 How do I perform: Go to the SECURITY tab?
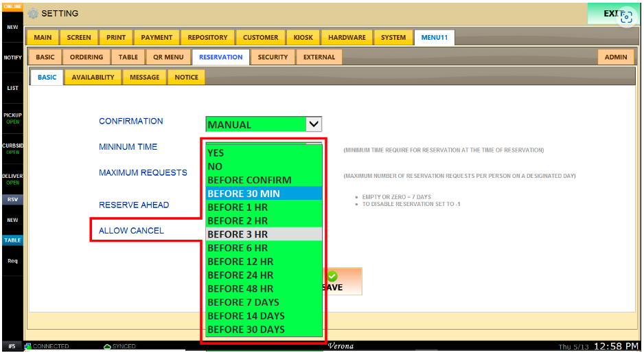[x=273, y=58]
